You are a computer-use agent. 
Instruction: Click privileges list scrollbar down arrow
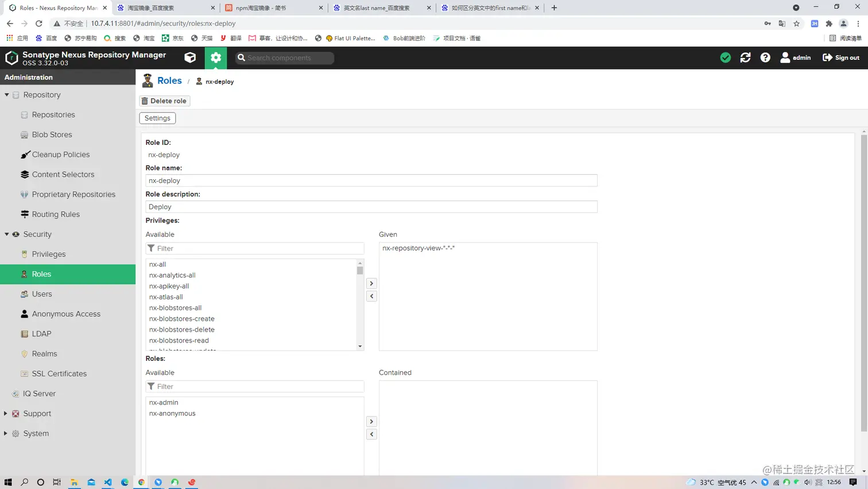[x=360, y=346]
